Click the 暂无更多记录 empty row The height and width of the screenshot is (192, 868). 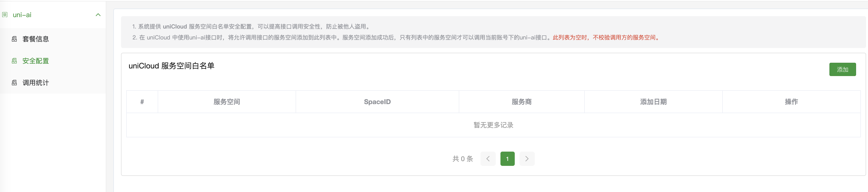point(493,125)
